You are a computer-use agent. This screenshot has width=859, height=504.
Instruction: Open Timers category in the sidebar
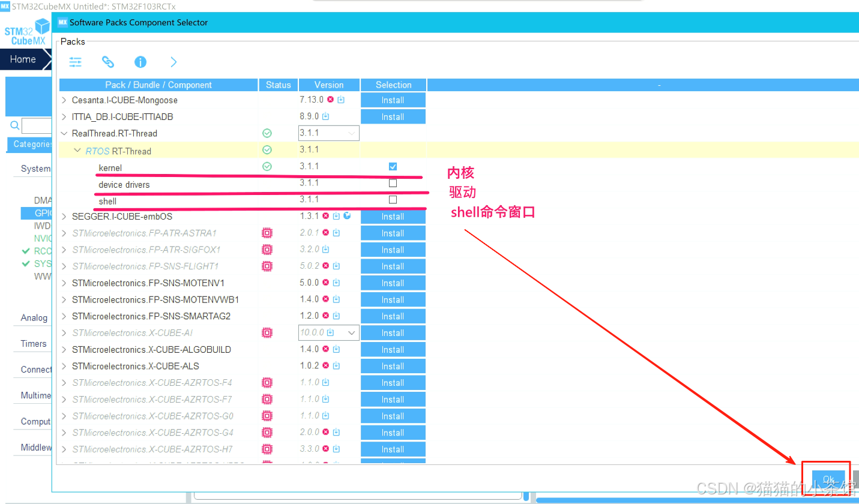point(34,344)
